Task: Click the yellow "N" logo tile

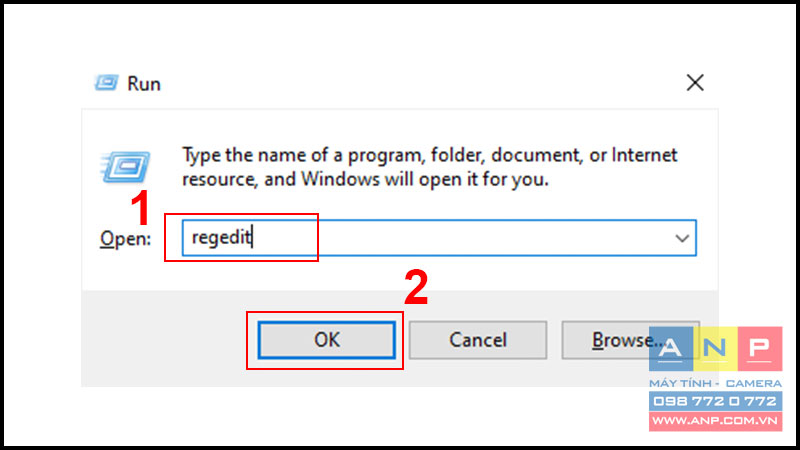Action: coord(715,349)
